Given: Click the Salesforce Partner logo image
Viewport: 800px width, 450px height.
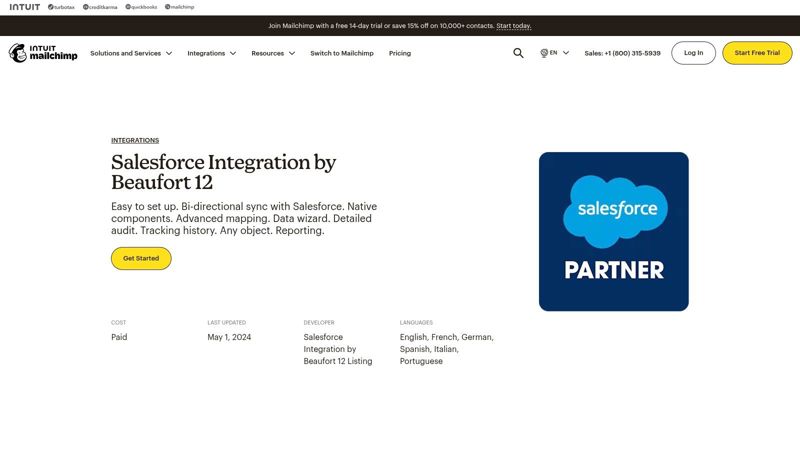Looking at the screenshot, I should coord(613,231).
